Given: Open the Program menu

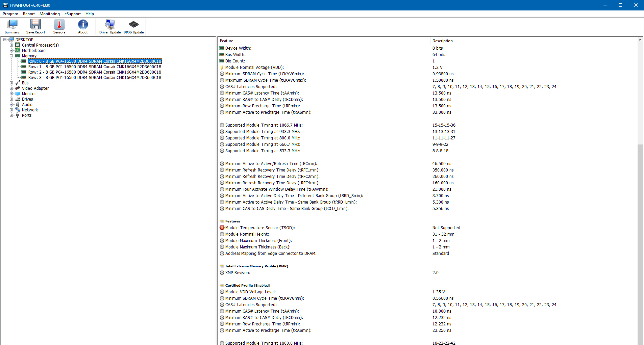Looking at the screenshot, I should (10, 14).
